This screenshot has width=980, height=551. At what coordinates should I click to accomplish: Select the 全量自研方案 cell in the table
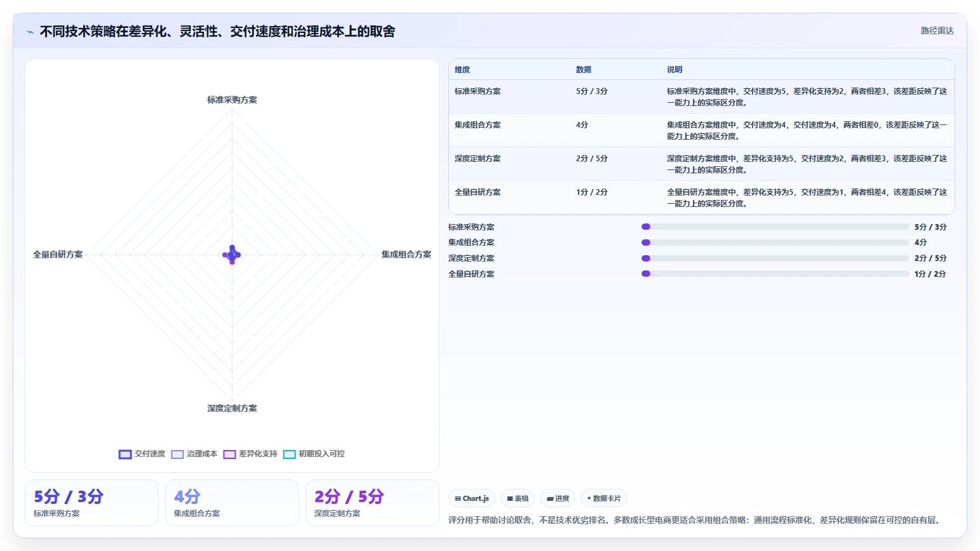coord(478,192)
